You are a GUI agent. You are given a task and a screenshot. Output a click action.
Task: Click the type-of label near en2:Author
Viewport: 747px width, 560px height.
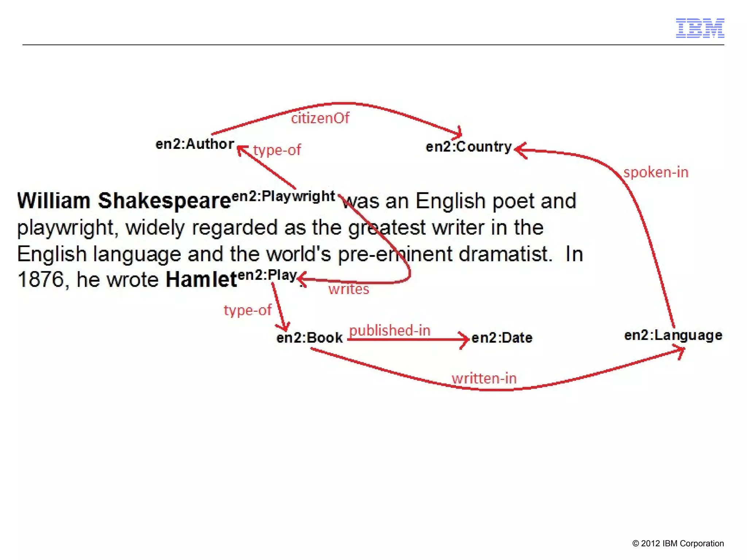[277, 150]
